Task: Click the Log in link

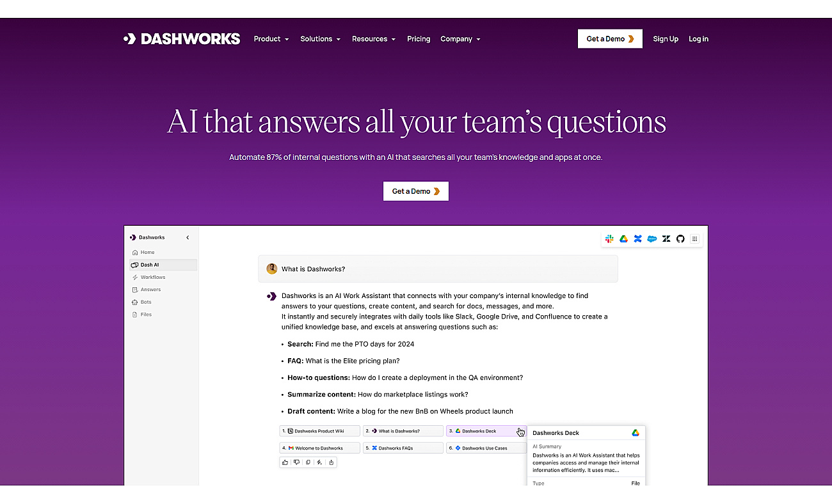Action: coord(698,39)
